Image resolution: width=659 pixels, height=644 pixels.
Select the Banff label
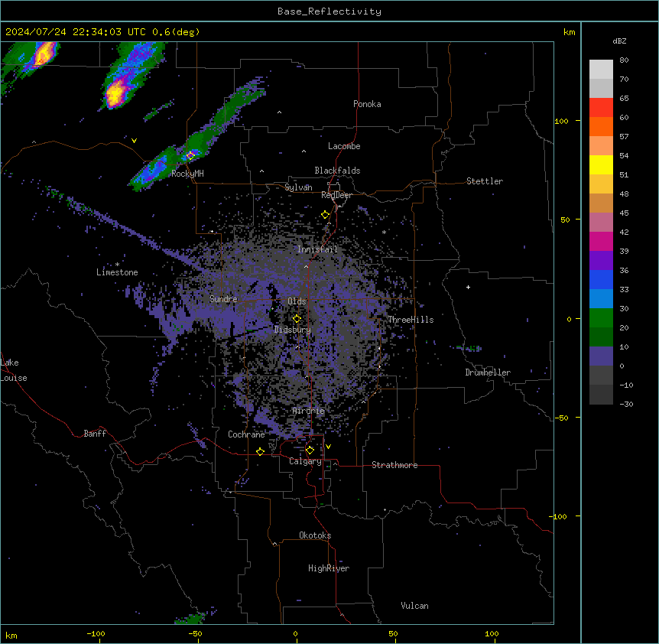[x=95, y=434]
